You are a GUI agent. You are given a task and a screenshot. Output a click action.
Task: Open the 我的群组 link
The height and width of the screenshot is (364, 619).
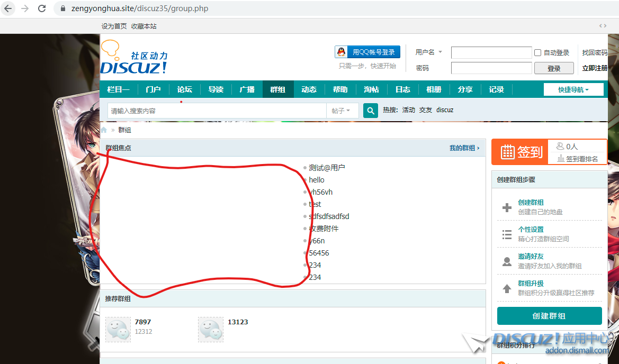point(464,148)
